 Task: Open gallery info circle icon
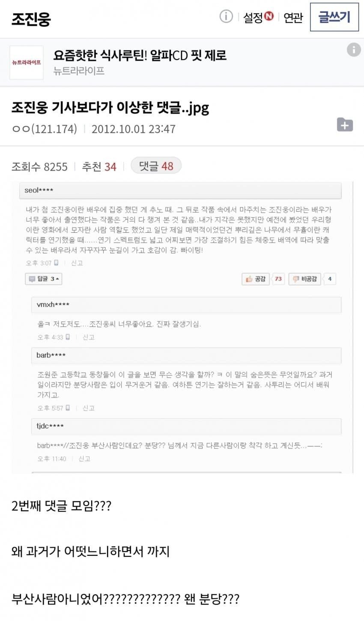(x=226, y=17)
